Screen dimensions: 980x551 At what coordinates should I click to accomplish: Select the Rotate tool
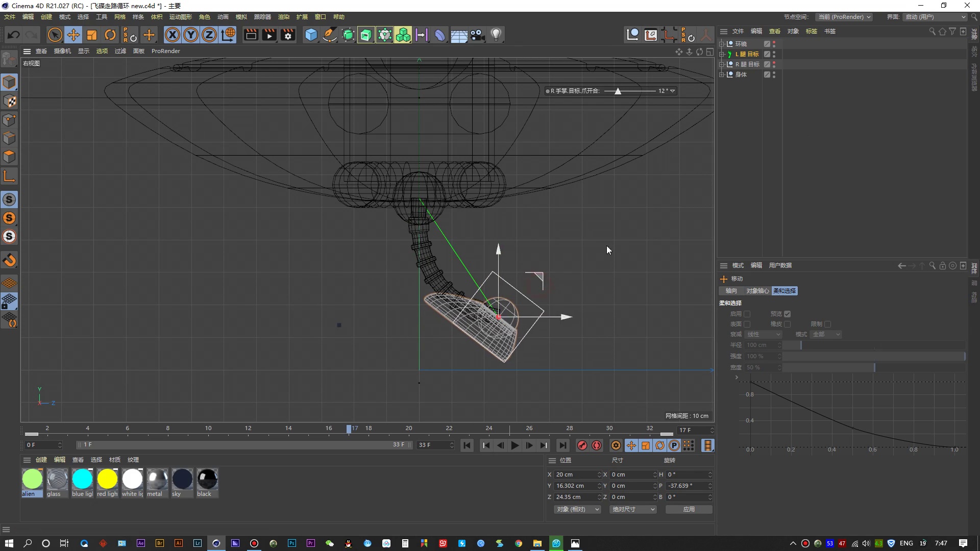click(x=110, y=35)
